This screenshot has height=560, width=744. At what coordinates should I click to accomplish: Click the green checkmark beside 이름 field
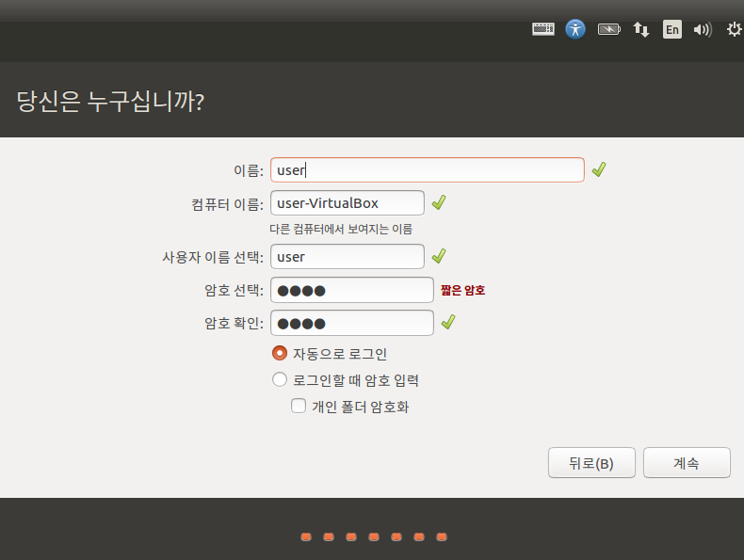pos(599,169)
